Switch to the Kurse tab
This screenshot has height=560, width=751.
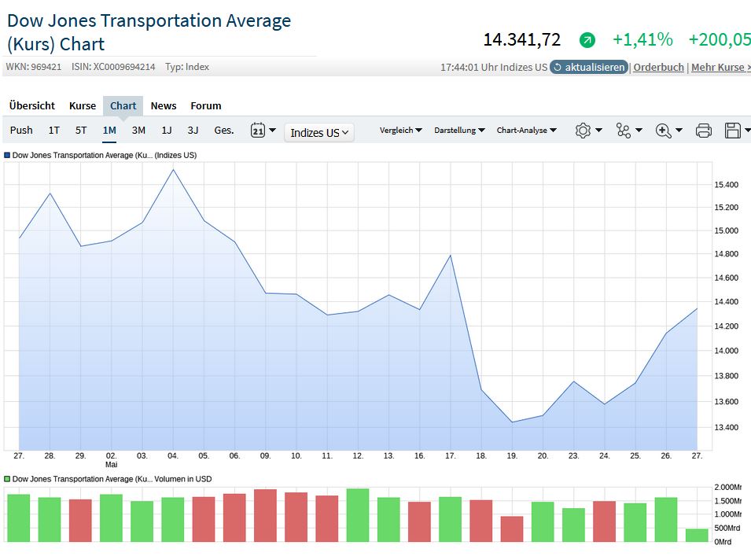83,106
